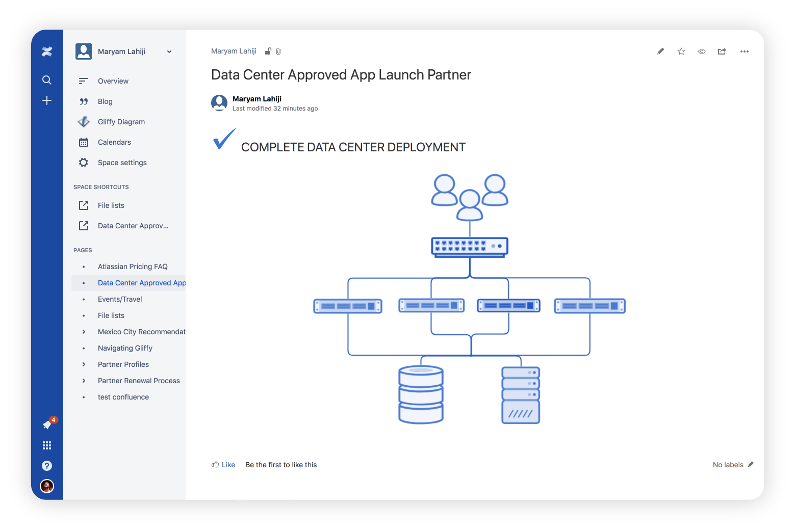Open Space settings
Image resolution: width=795 pixels, height=532 pixels.
click(122, 163)
